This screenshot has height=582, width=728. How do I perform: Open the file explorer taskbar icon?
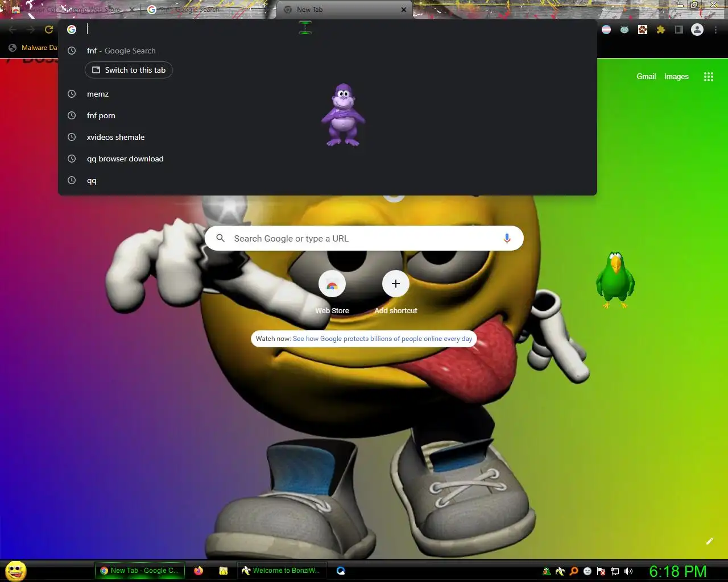point(224,571)
